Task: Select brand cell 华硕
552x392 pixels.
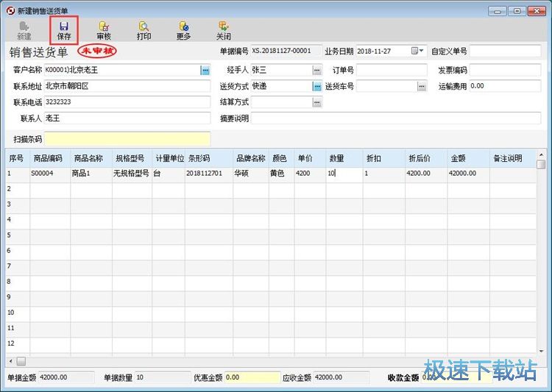Action: (251, 174)
